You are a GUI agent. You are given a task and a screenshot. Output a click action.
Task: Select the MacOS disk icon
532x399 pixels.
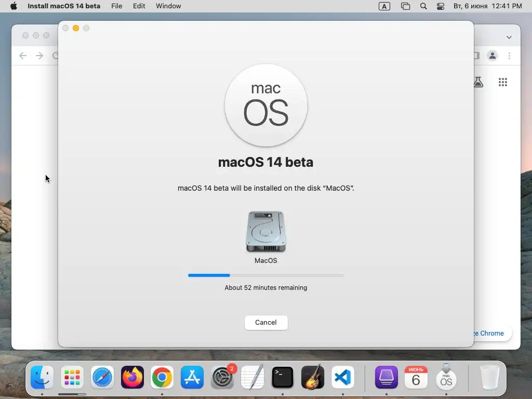[x=266, y=232]
